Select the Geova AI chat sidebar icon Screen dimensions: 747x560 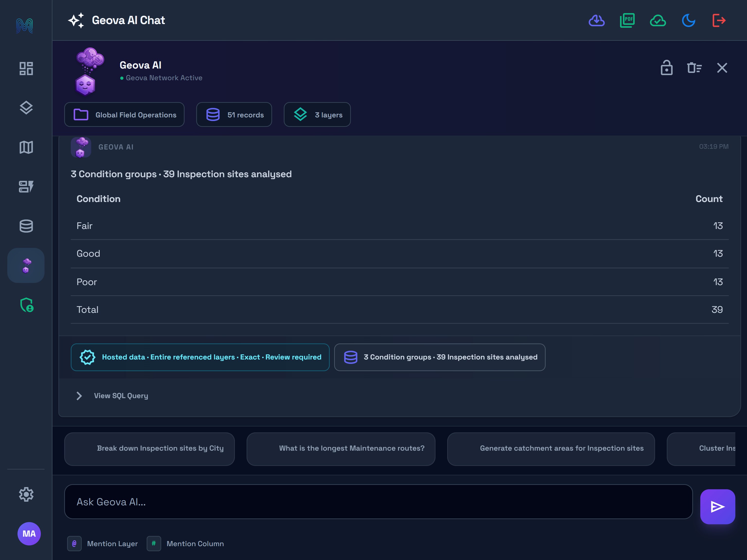26,265
